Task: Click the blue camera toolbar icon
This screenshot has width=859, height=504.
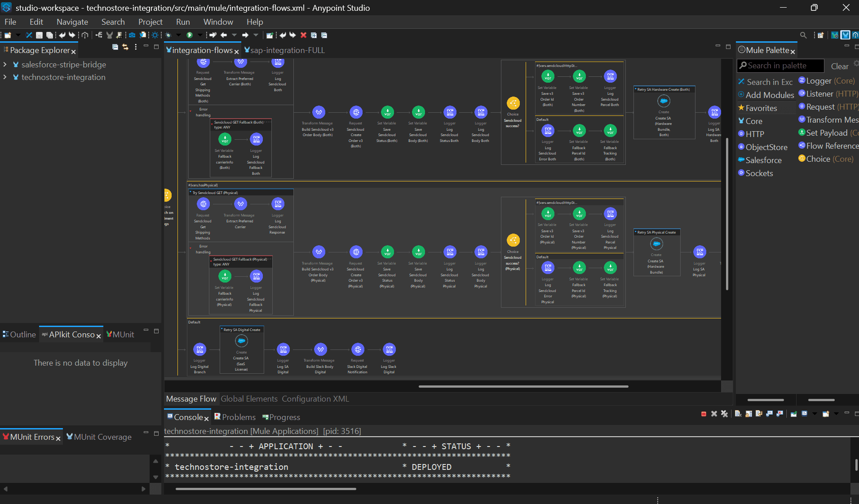Action: (132, 35)
